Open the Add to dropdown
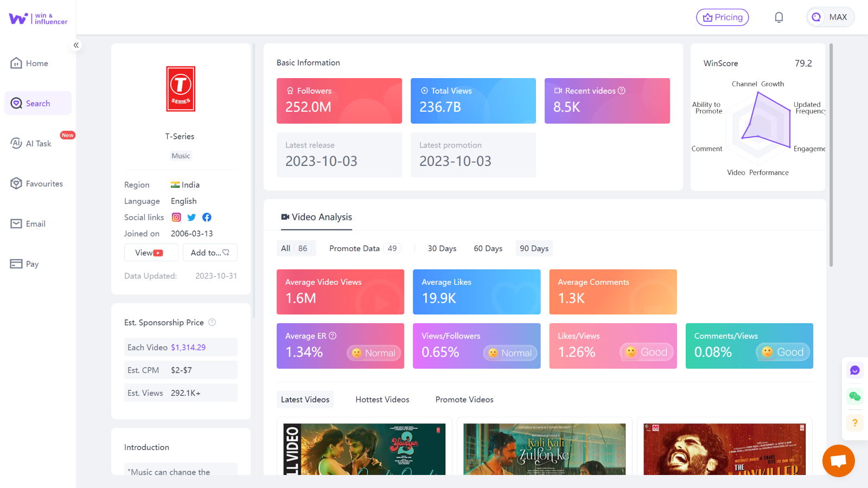Screen dimensions: 868x488 click(x=210, y=252)
